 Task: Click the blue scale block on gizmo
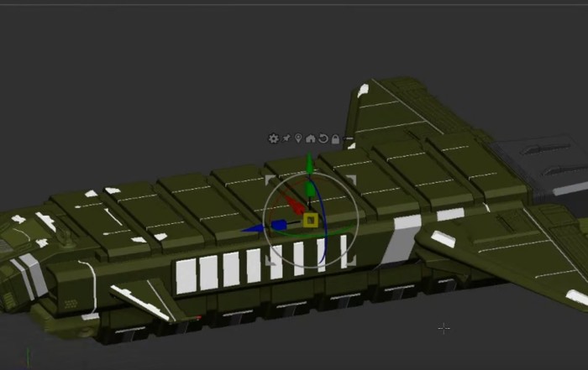click(x=280, y=225)
